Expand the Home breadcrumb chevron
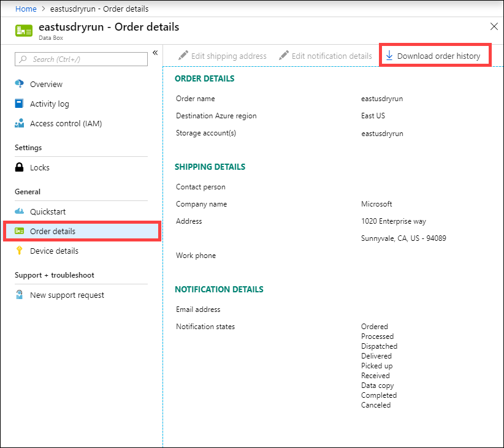Screen dimensions: 504x448 click(42, 9)
